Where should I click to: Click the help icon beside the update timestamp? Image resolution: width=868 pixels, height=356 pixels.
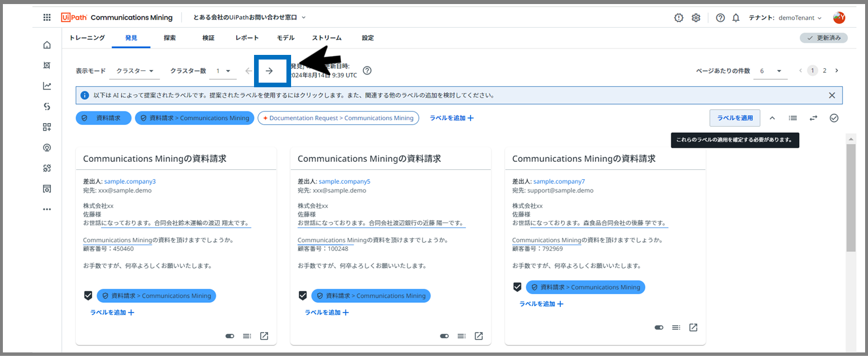[367, 71]
